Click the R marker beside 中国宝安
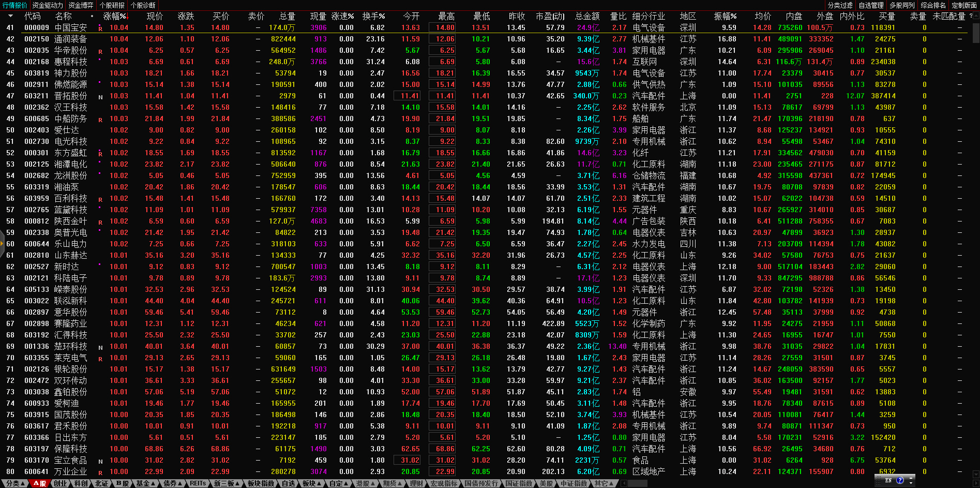Image resolution: width=980 pixels, height=488 pixels. 100,28
